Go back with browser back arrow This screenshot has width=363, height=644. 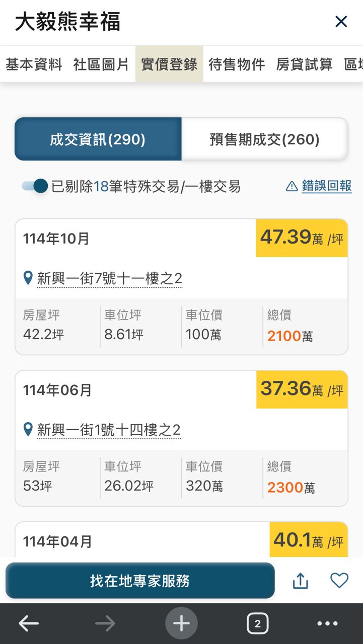click(x=29, y=624)
